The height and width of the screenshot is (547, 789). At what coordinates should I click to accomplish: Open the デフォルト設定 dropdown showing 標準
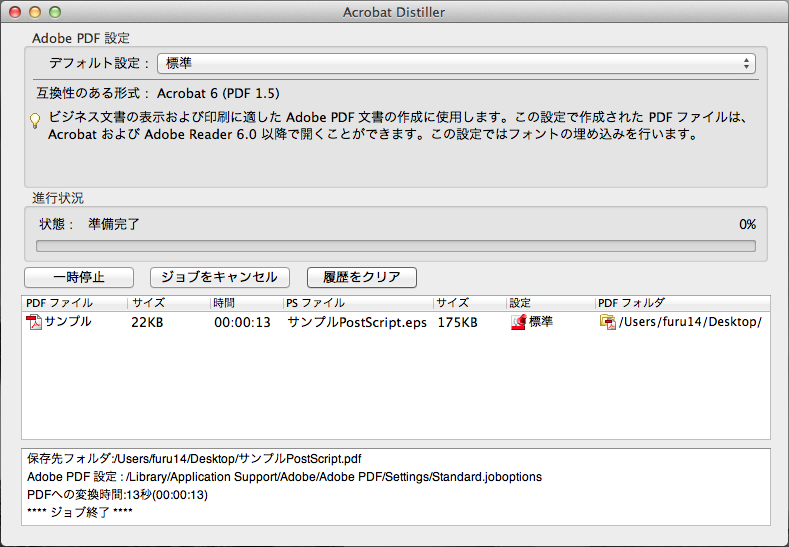point(456,63)
